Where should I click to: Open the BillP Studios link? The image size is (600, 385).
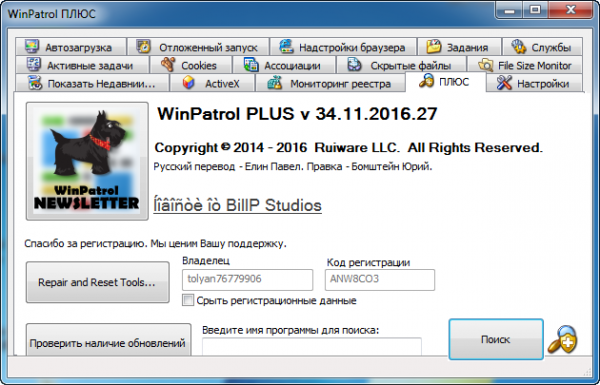point(237,205)
